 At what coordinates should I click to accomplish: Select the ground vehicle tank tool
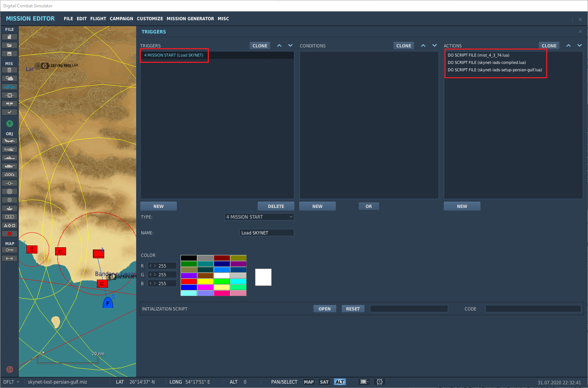10,166
